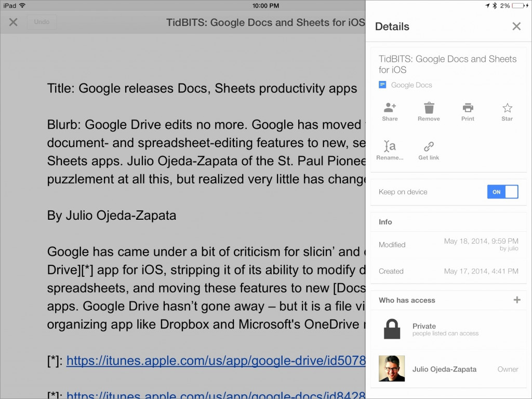Tap the Print printer icon

468,108
